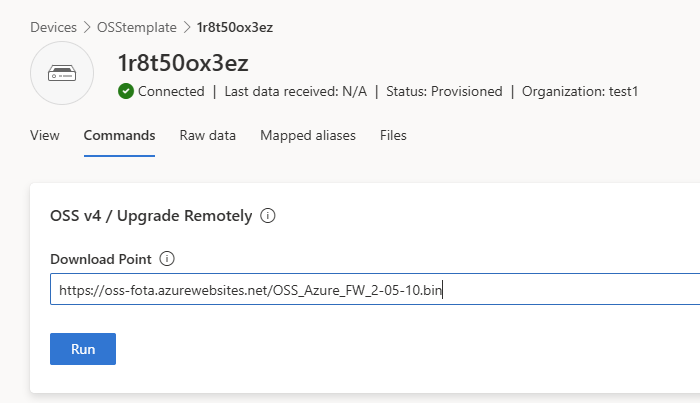700x403 pixels.
Task: Click the Organization: test1 text
Action: [x=580, y=91]
